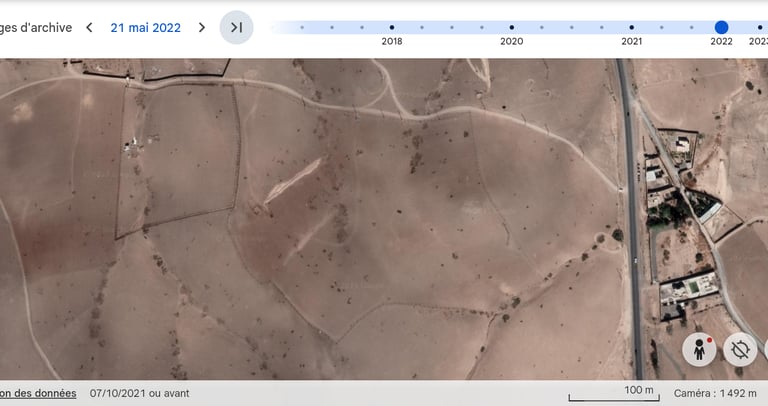
Task: Click the 2022 year label
Action: 721,42
